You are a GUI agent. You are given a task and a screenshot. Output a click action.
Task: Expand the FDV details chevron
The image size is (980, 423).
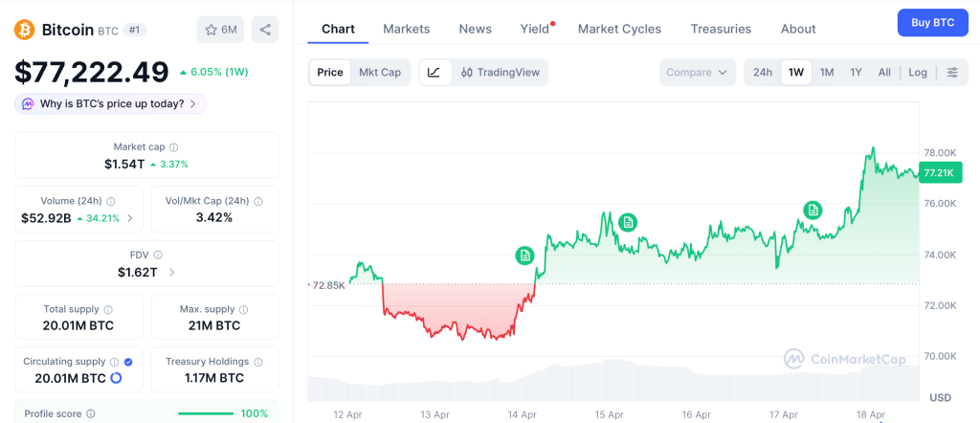pos(172,273)
